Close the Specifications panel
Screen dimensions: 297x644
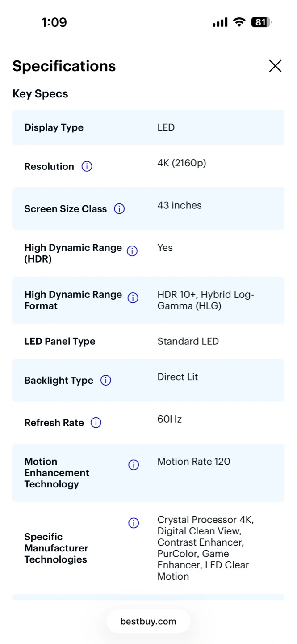tap(275, 66)
